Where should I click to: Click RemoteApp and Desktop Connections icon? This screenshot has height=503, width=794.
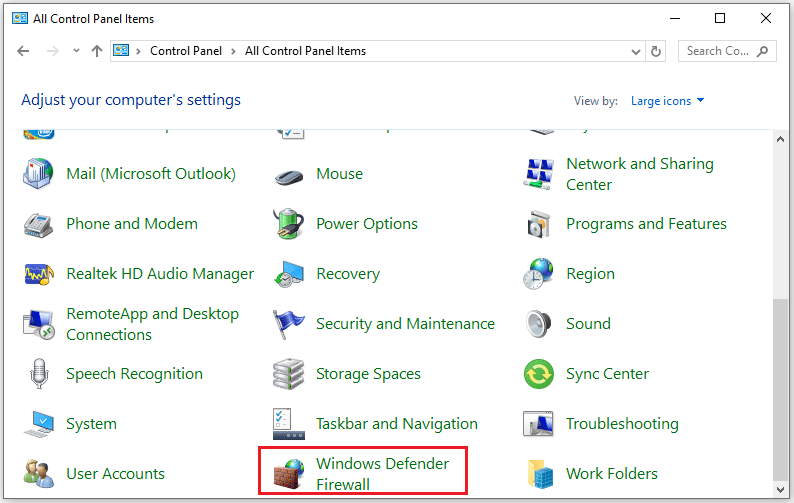38,324
